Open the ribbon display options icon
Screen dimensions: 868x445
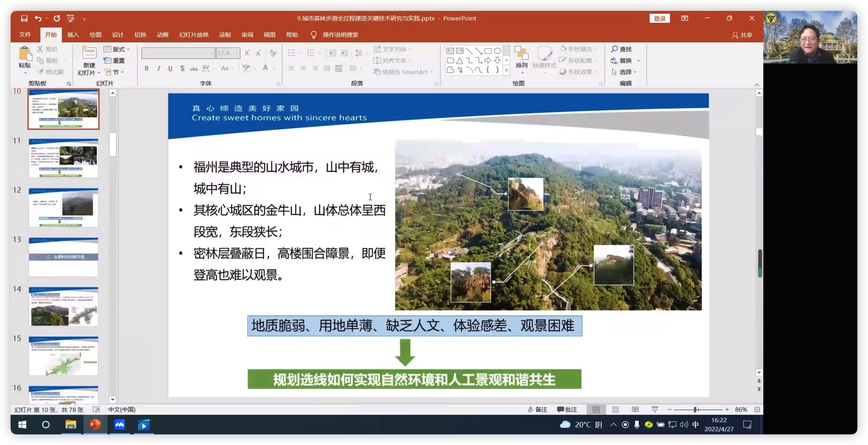pyautogui.click(x=684, y=18)
